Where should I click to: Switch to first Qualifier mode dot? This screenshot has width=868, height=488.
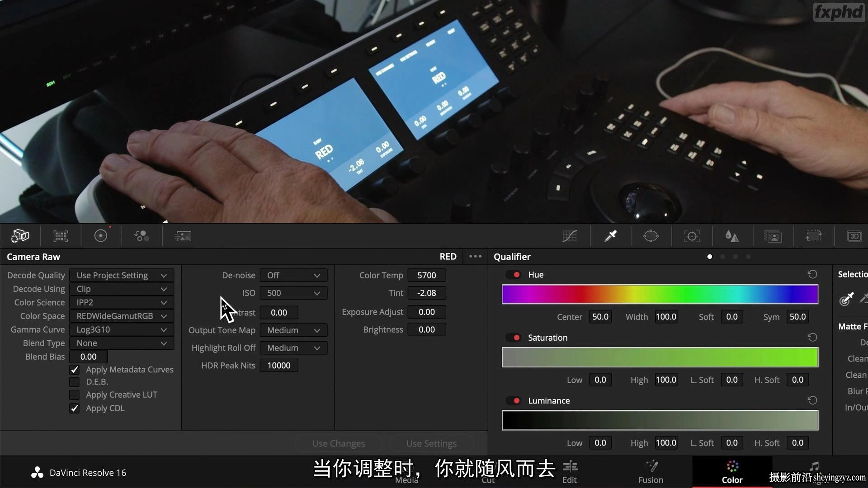(710, 257)
